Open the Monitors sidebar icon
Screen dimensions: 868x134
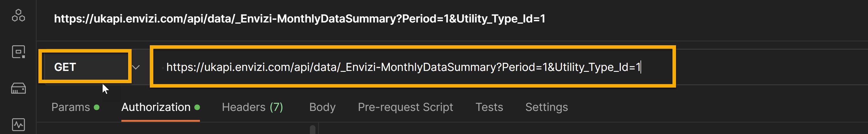(x=18, y=125)
